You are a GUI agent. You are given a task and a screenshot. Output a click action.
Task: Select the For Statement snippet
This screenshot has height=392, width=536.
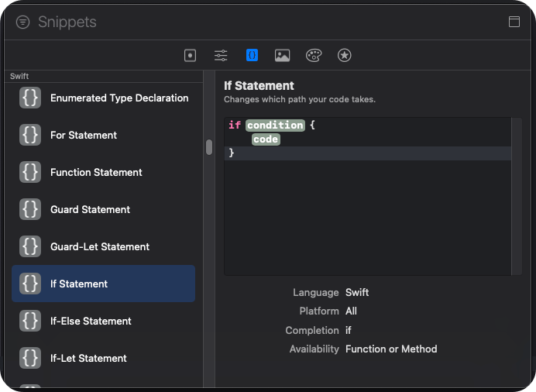pyautogui.click(x=103, y=135)
